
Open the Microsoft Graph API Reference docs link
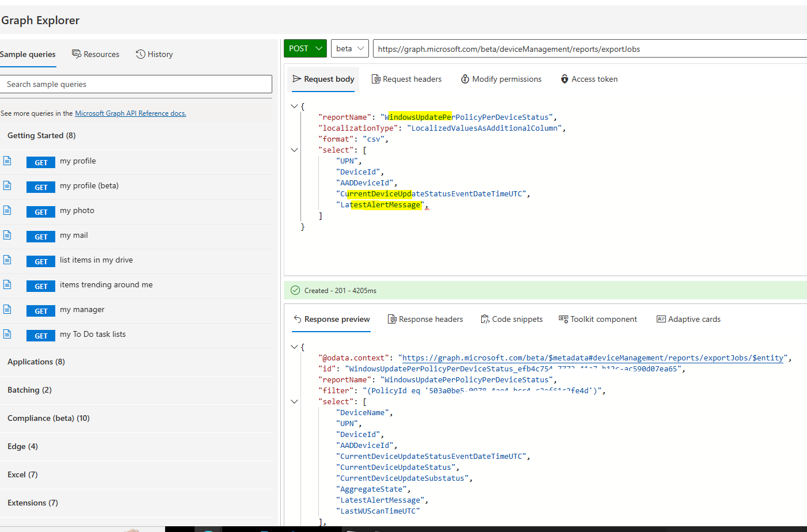[x=131, y=113]
